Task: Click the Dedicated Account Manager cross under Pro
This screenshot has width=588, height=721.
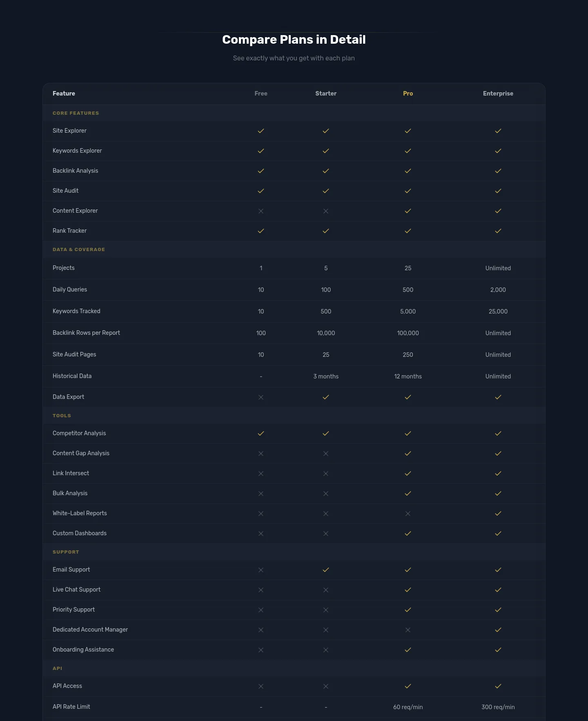Action: pos(408,630)
